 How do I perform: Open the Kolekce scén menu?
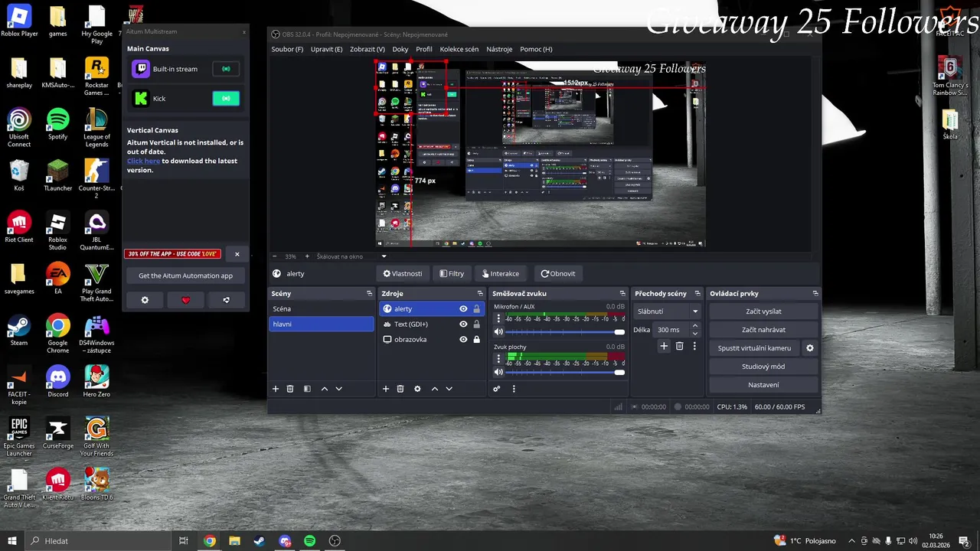tap(459, 49)
